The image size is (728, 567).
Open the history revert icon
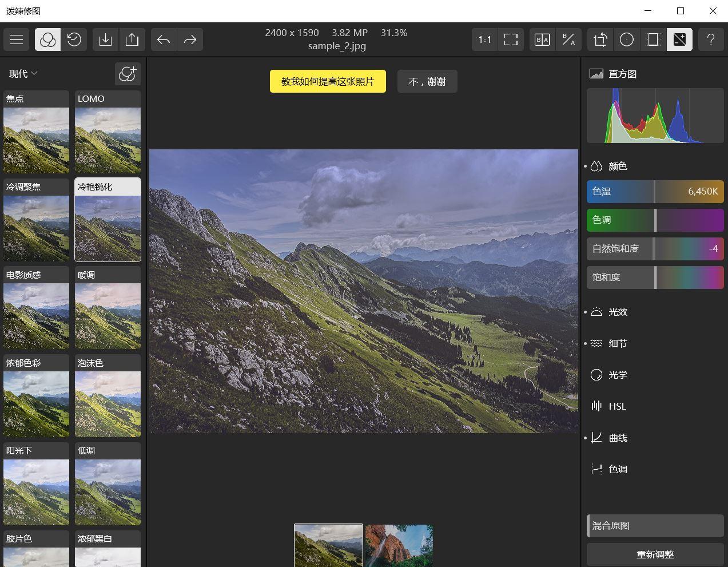[x=74, y=39]
